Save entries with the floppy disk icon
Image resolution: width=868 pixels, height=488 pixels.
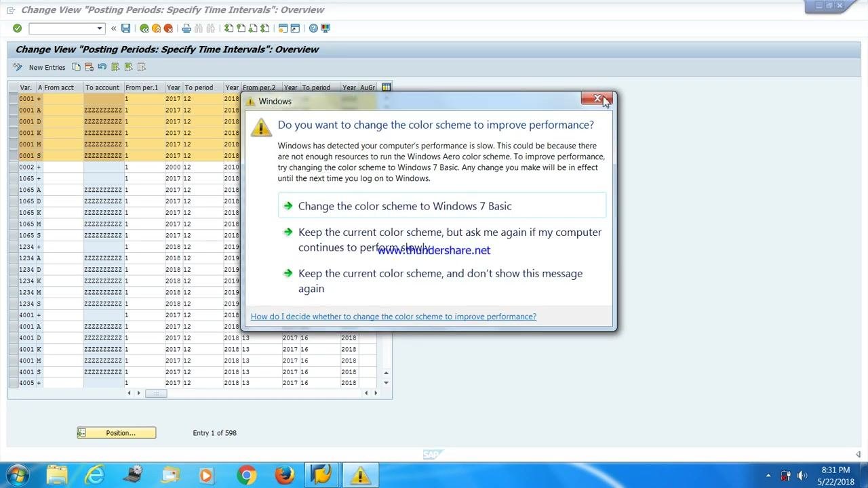pyautogui.click(x=125, y=28)
